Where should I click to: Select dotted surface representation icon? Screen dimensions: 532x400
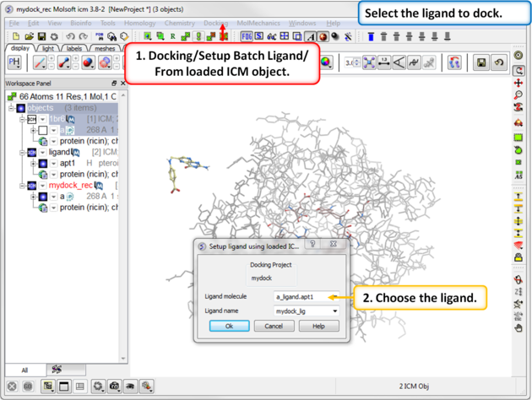(x=105, y=62)
